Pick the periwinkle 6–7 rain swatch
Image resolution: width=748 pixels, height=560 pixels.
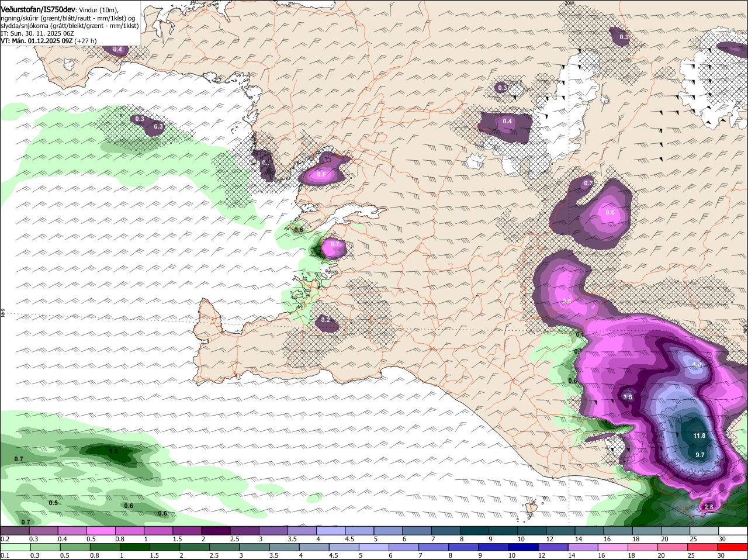pos(403,547)
